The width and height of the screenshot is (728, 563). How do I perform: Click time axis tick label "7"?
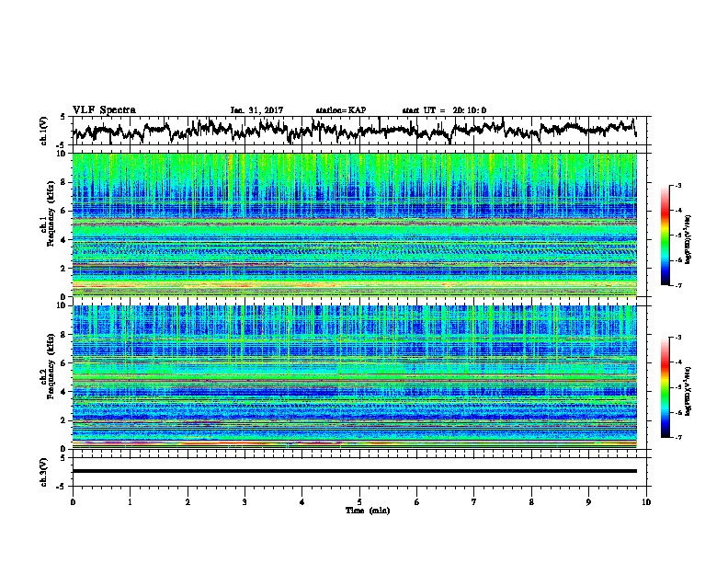point(474,502)
